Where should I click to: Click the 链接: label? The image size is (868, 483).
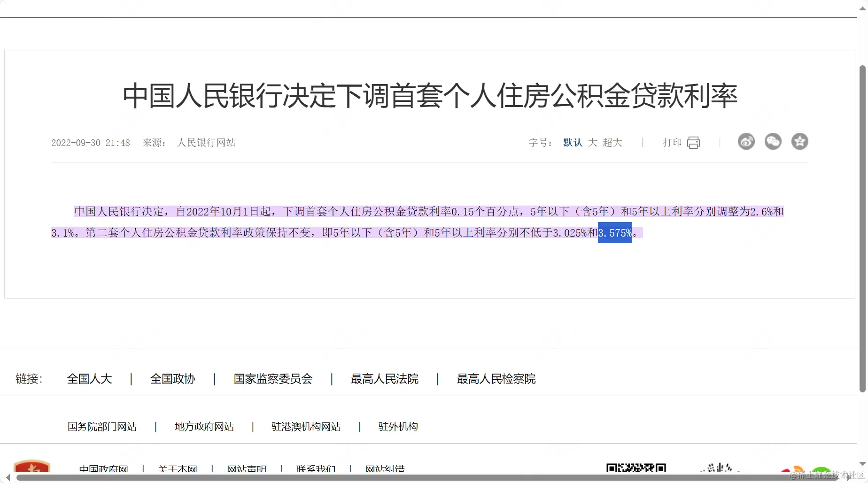(29, 379)
